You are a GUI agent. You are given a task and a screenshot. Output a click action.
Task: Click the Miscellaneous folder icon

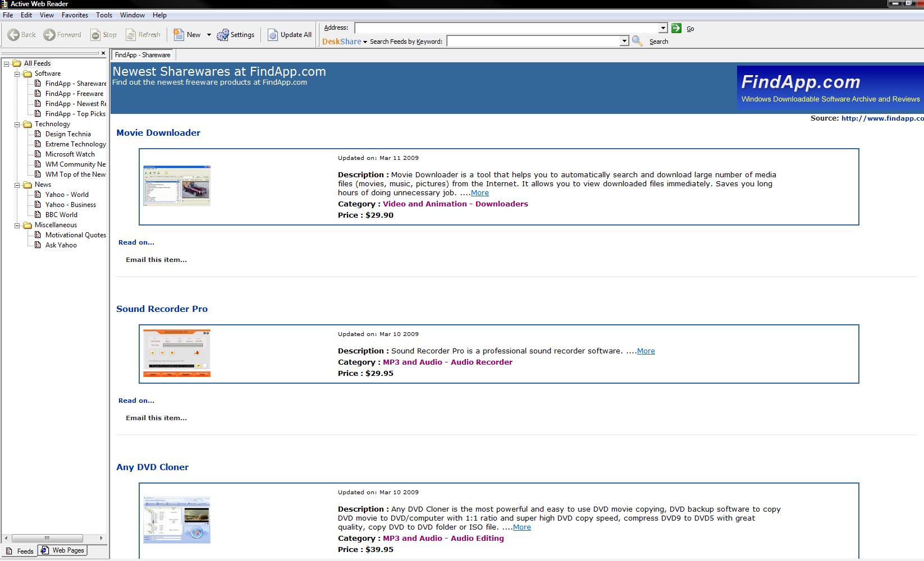[28, 225]
